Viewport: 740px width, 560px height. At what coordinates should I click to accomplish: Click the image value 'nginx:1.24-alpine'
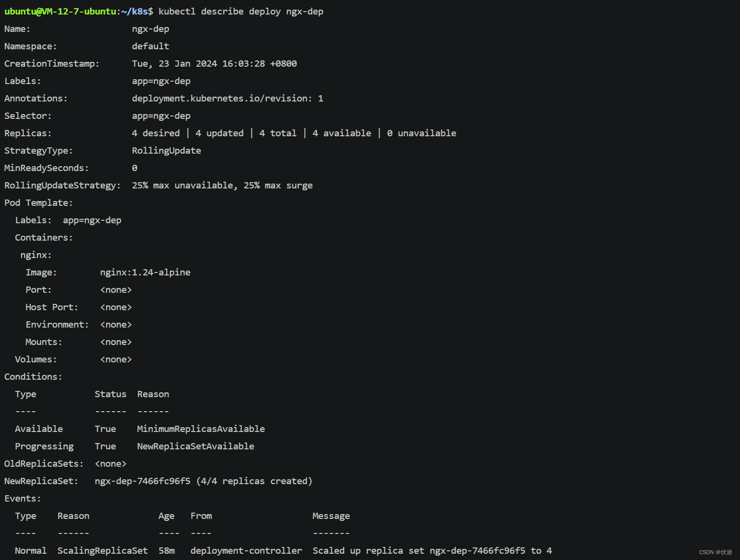[x=145, y=273]
